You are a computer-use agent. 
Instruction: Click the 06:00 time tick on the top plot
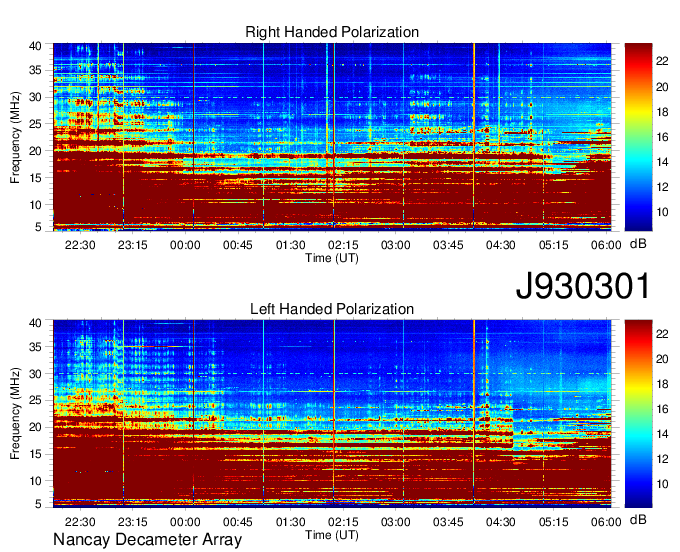tap(606, 245)
